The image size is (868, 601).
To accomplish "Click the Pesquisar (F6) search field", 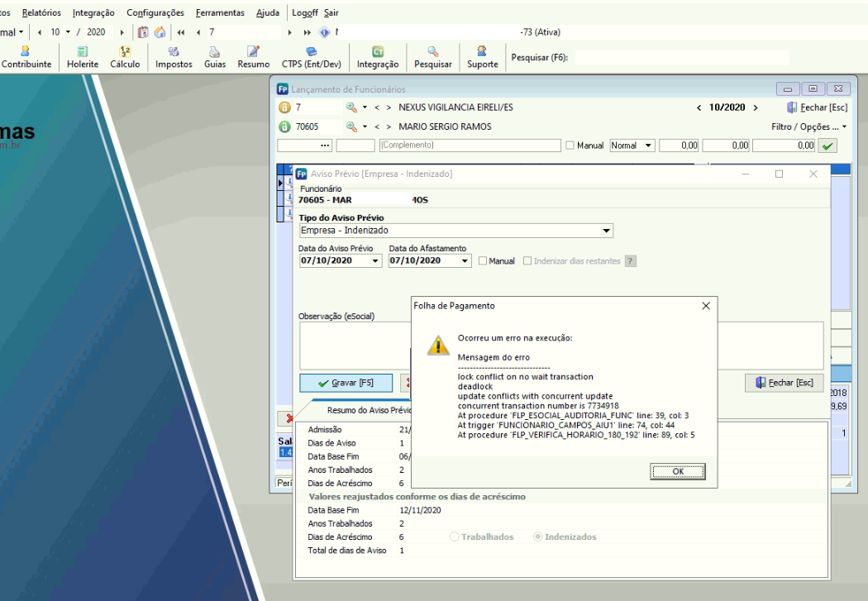I will pyautogui.click(x=682, y=58).
